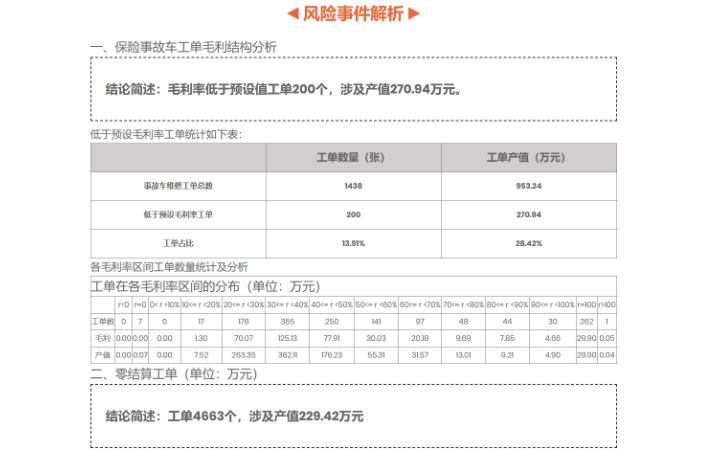Click the 毛利 value 70.07
720x450 pixels.
coord(243,338)
